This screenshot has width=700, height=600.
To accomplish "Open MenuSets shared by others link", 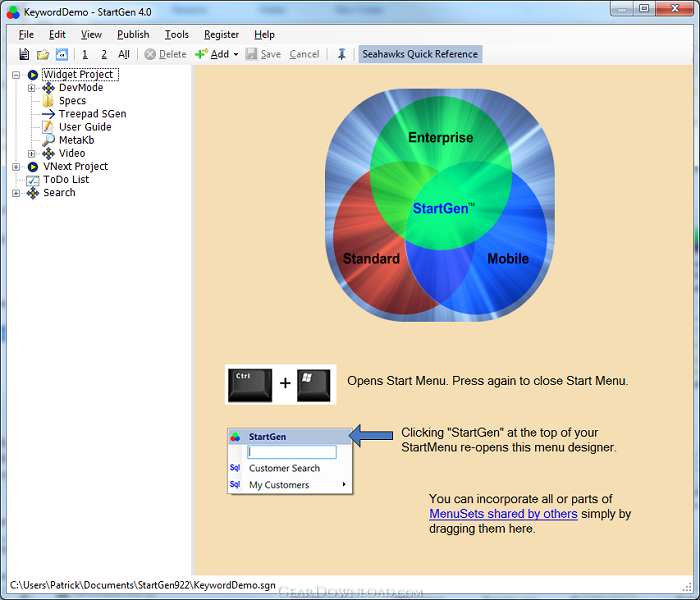I will click(x=503, y=514).
